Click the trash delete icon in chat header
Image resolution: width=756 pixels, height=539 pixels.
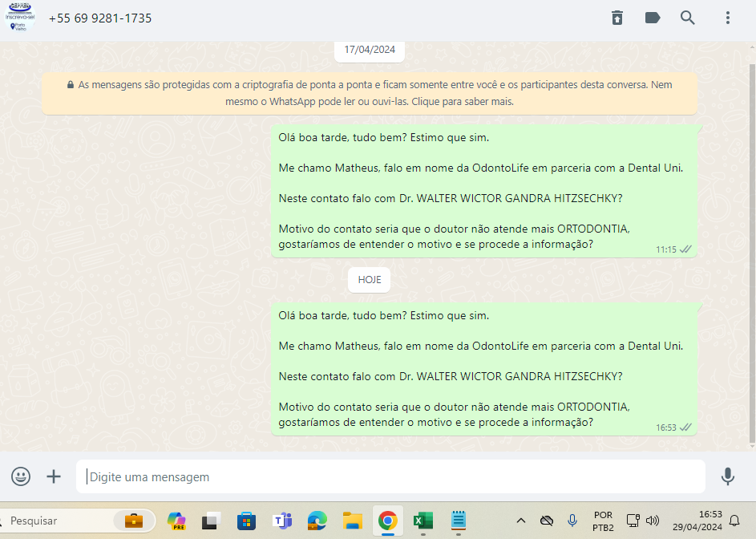point(617,18)
